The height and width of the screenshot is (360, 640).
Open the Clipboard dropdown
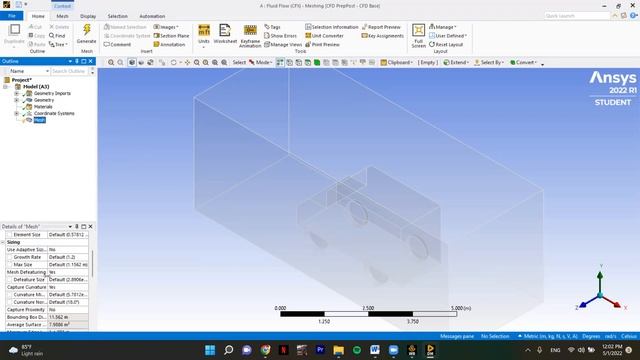[397, 62]
